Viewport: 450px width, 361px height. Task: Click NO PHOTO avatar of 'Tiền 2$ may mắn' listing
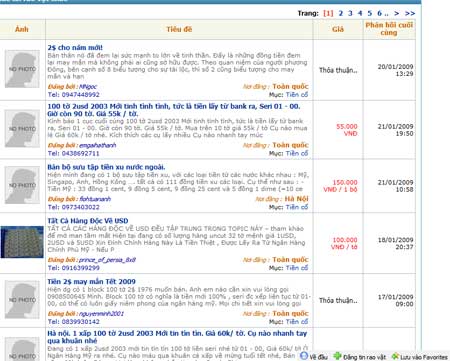pos(22,300)
